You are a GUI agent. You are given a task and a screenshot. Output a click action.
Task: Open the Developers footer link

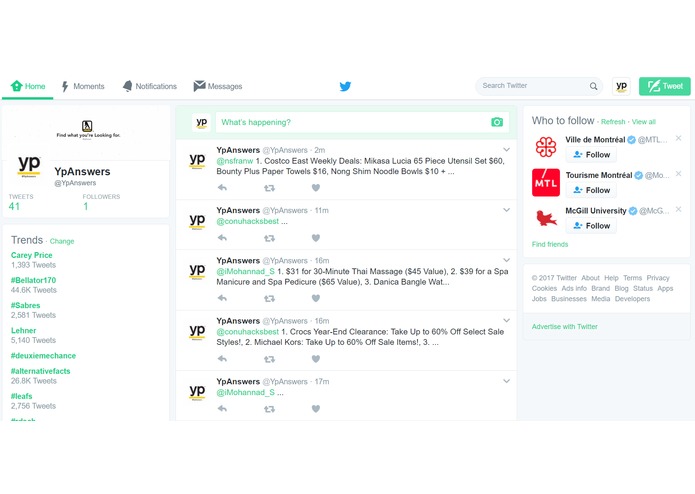pos(632,299)
